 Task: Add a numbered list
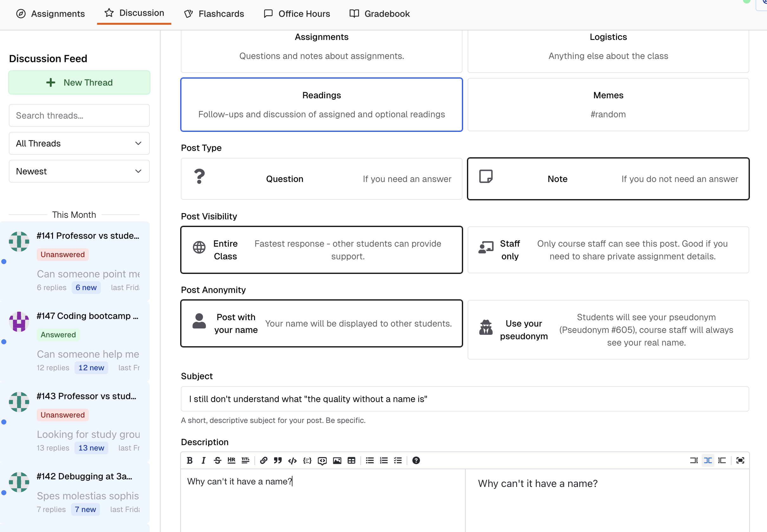tap(384, 460)
